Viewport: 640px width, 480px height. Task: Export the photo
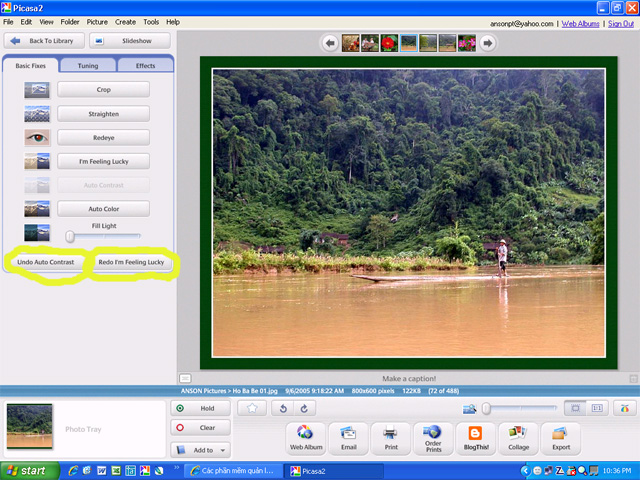pyautogui.click(x=561, y=438)
